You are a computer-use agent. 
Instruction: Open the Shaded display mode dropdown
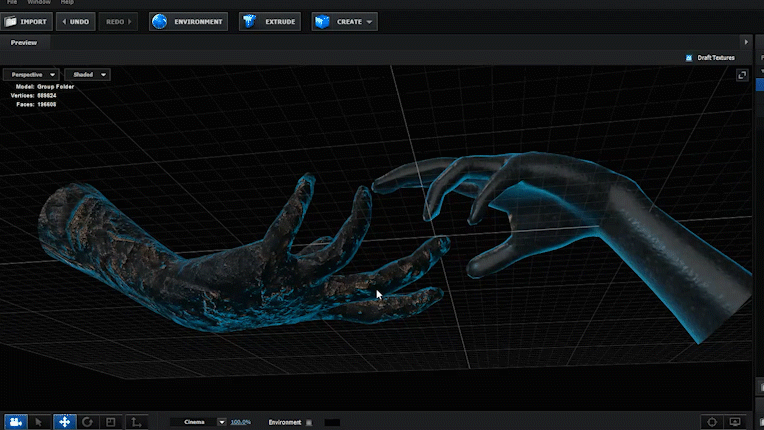pyautogui.click(x=87, y=74)
